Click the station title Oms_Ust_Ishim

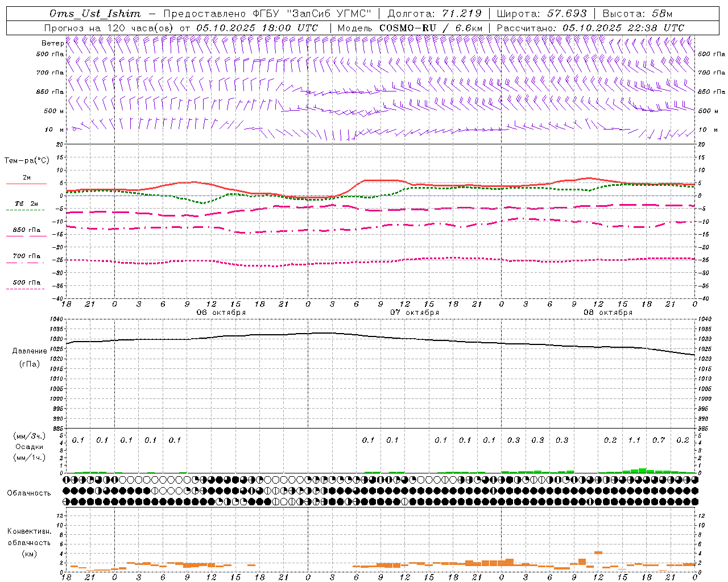pos(94,14)
